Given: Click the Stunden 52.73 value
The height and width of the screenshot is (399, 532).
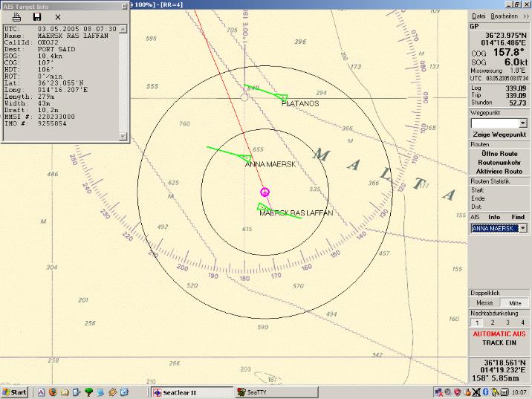Looking at the screenshot, I should [x=518, y=103].
